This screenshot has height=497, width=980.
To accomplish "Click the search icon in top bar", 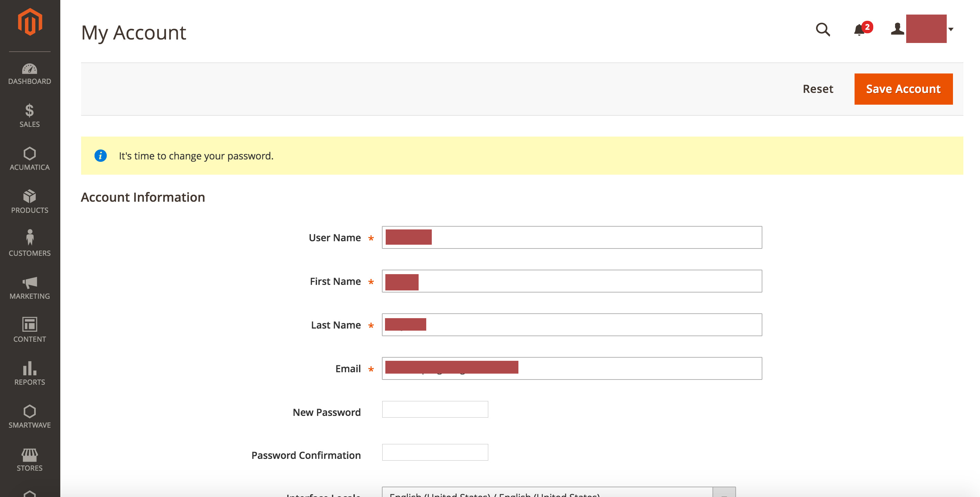I will [x=823, y=28].
